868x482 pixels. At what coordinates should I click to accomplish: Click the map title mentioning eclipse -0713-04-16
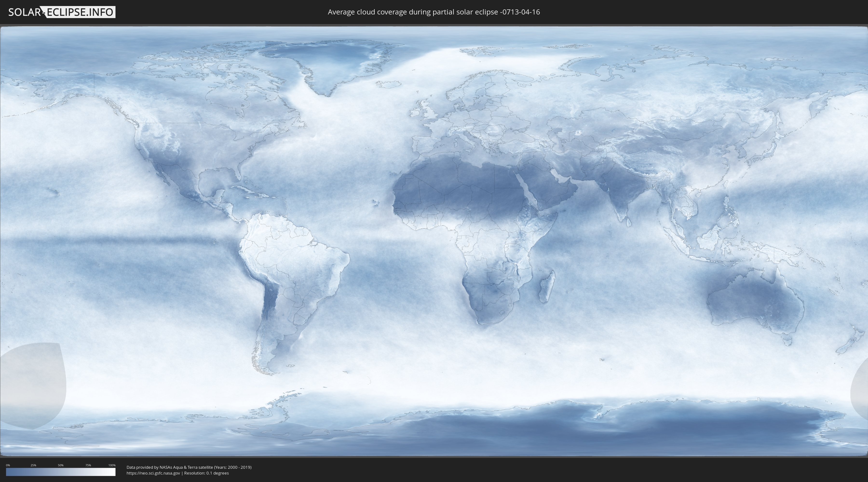[434, 12]
